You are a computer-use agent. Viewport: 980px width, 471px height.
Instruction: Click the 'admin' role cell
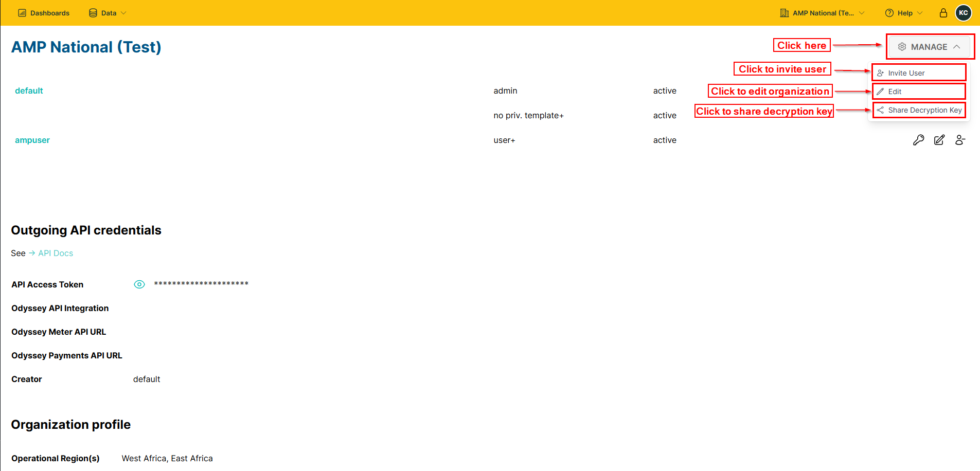505,90
